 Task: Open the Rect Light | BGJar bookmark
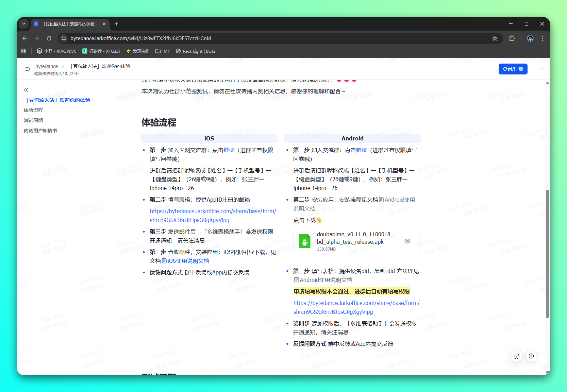(196, 51)
